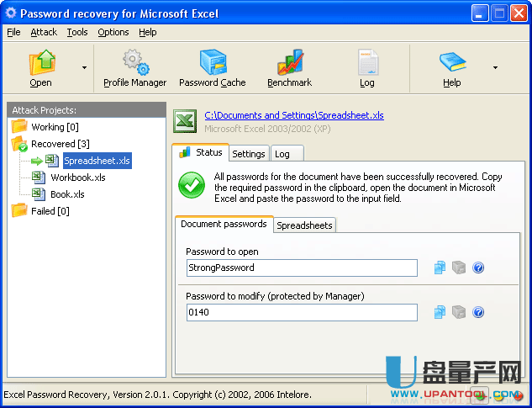The width and height of the screenshot is (532, 408).
Task: Select the Failed [0] folder
Action: [50, 211]
